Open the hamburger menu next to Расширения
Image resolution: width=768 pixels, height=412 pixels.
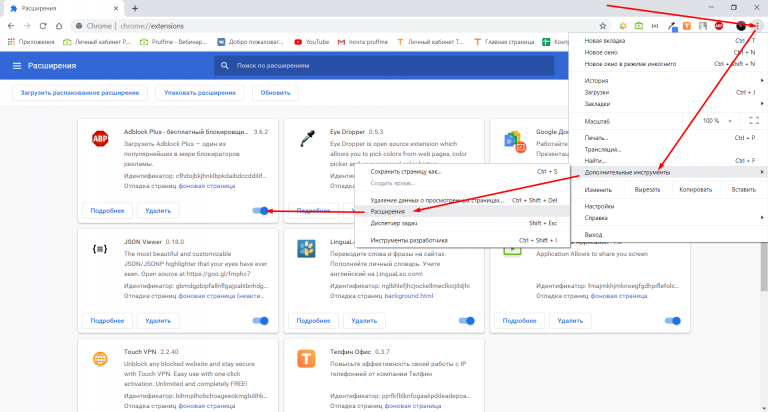[x=17, y=66]
